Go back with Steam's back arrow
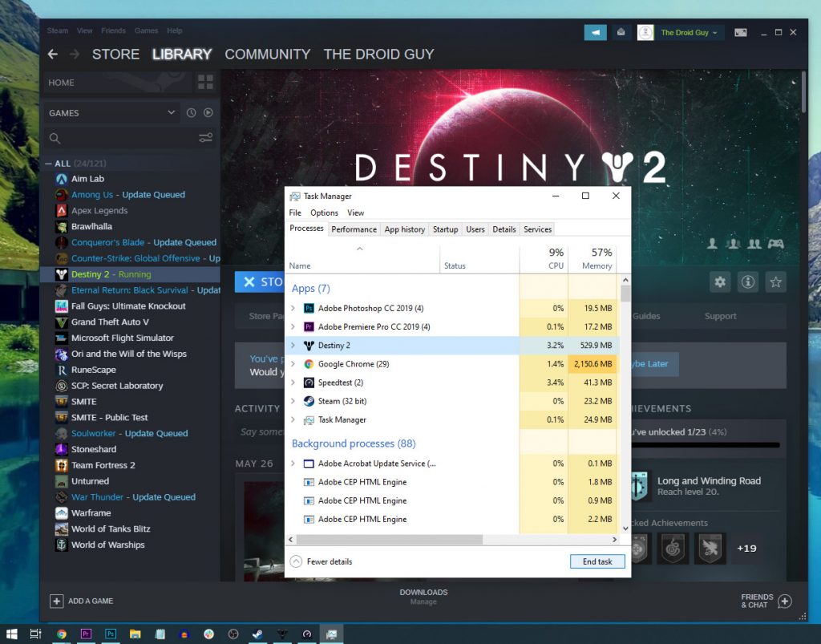The width and height of the screenshot is (821, 644). click(x=53, y=54)
